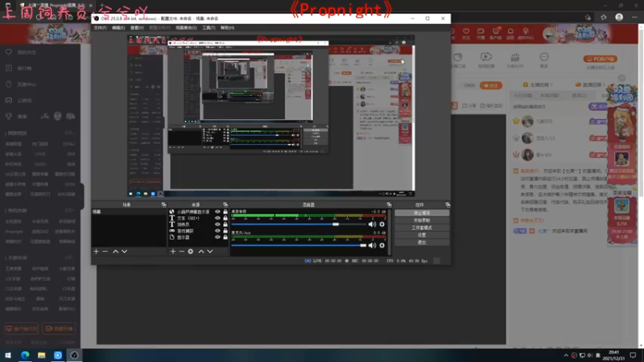Screen dimensions: 644x362
Task: Toggle visibility of 小葫芦弹幕显示源 source
Action: (217, 212)
